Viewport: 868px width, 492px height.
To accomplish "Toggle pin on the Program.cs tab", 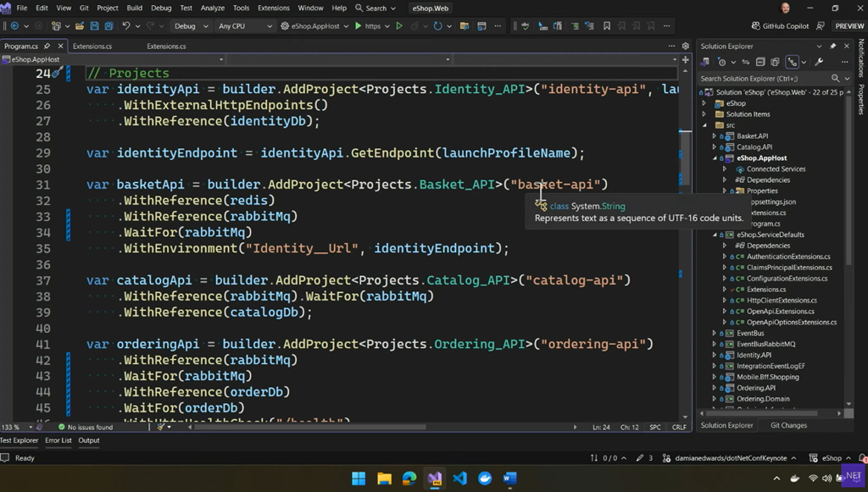I will click(47, 47).
